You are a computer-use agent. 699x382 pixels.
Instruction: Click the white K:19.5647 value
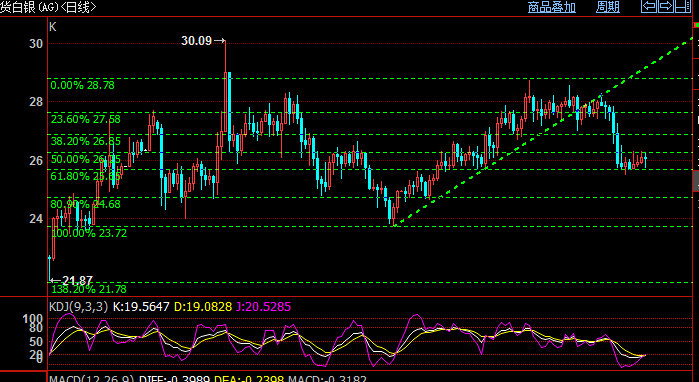click(141, 307)
